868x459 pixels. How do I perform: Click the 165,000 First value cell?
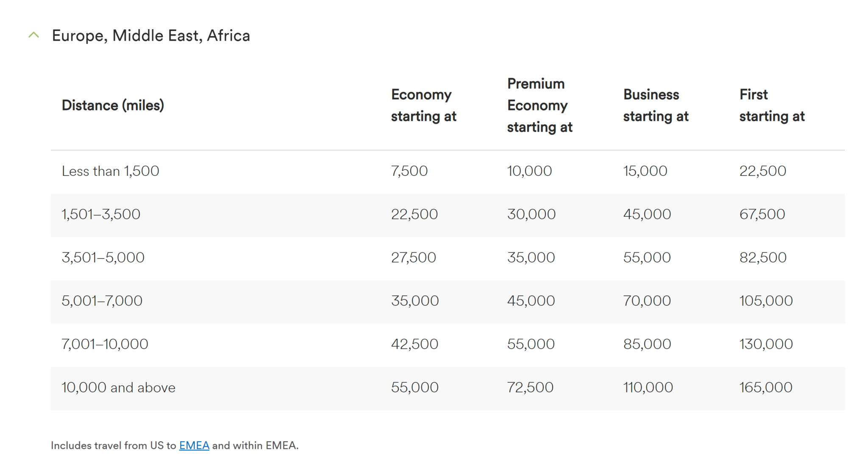click(766, 387)
